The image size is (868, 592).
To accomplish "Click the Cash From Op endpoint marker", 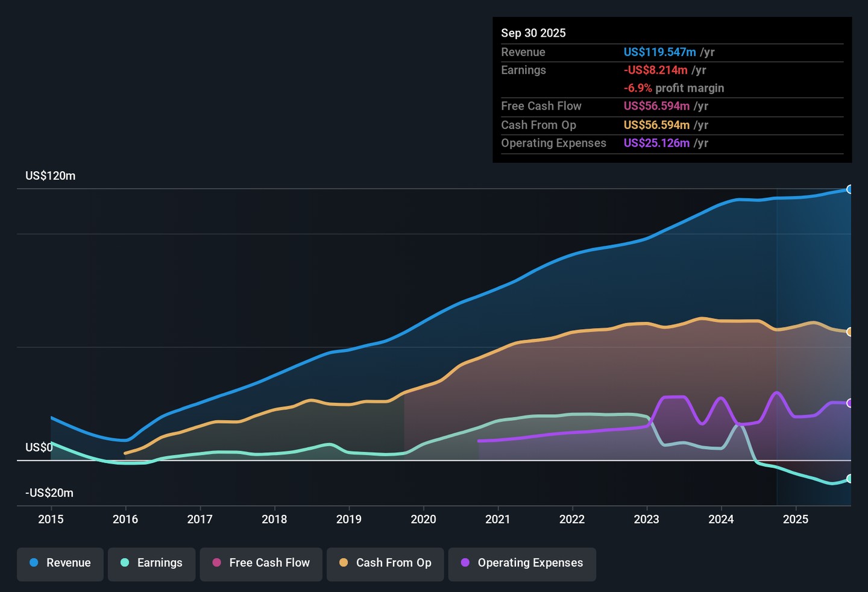I will (x=850, y=332).
